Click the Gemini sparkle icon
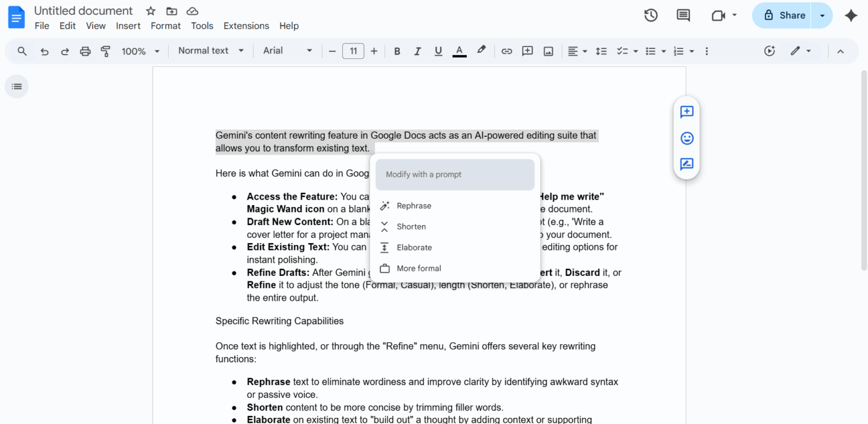Viewport: 868px width, 424px height. tap(851, 15)
